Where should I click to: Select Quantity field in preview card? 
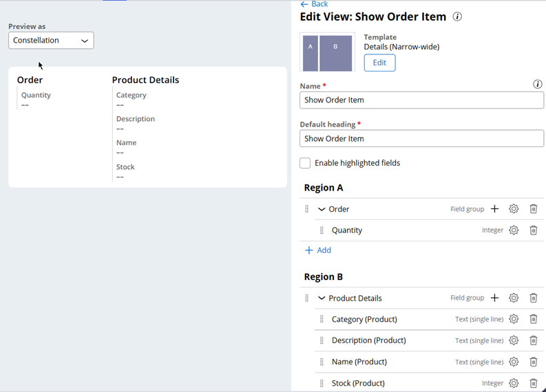(36, 99)
